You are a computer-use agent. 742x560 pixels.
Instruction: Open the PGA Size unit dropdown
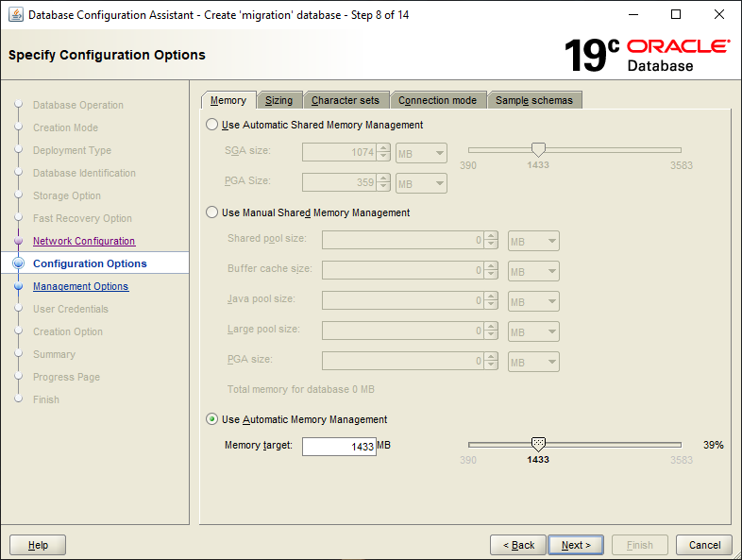(x=421, y=183)
